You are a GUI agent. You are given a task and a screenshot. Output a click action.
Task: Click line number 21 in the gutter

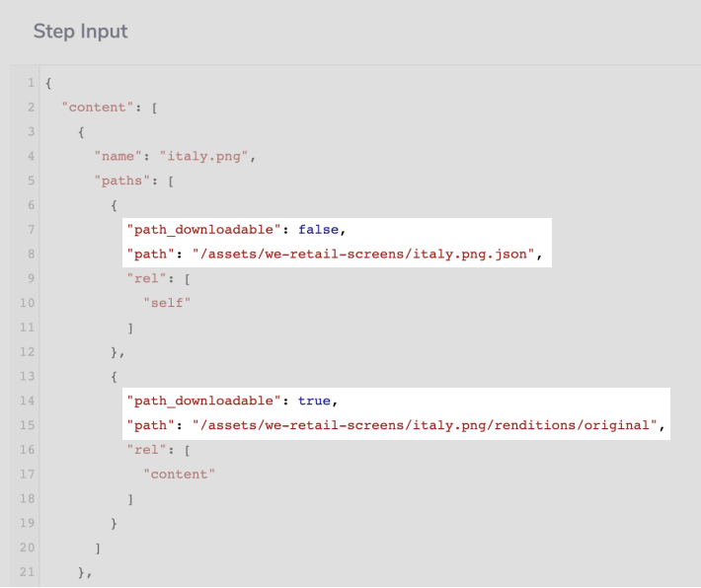(x=28, y=571)
